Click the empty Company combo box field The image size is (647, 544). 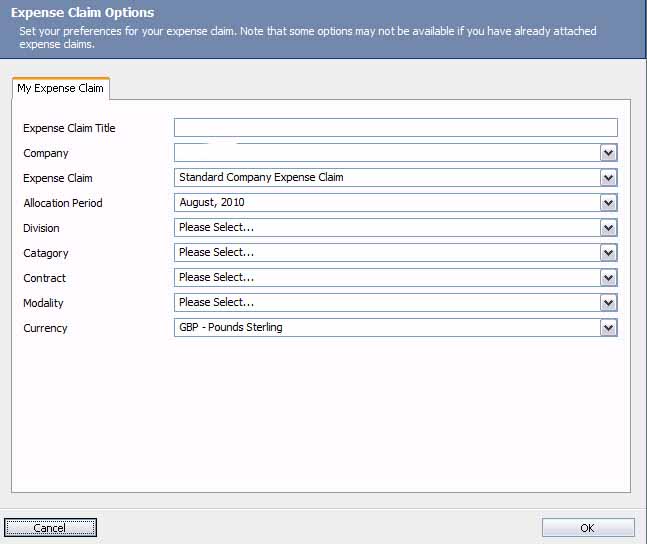click(386, 153)
